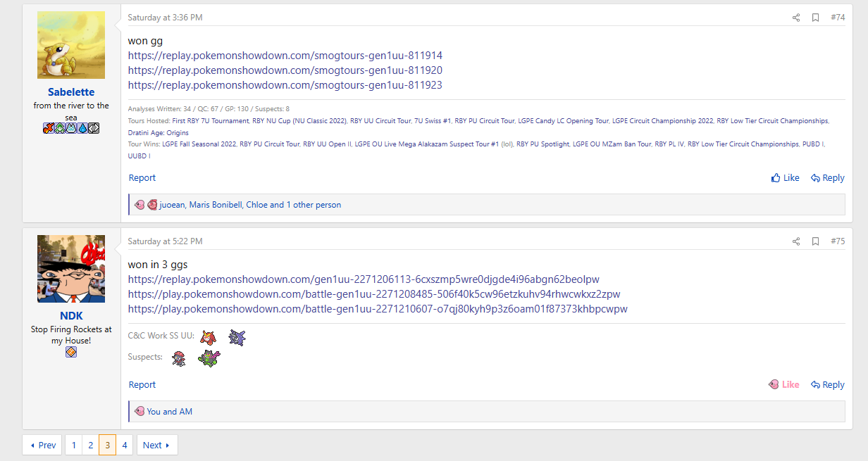
Task: Click the 'Saturday at 5:22 PM' timestamp
Action: (165, 241)
